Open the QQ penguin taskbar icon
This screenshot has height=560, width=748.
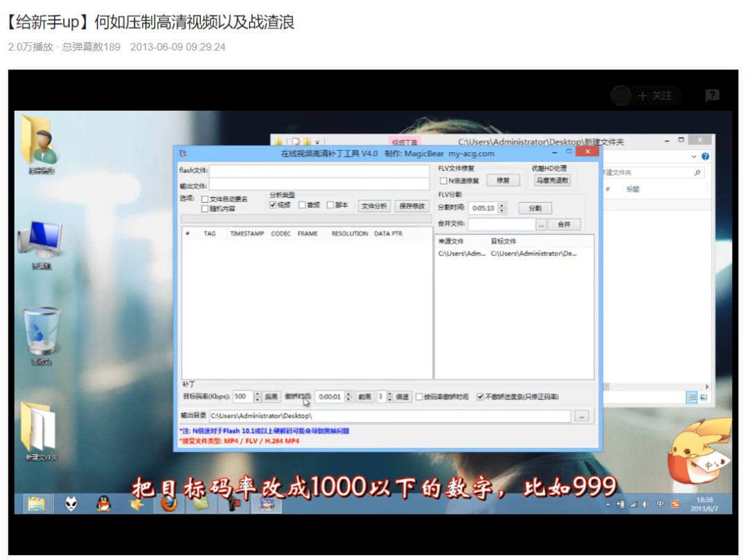pos(103,504)
